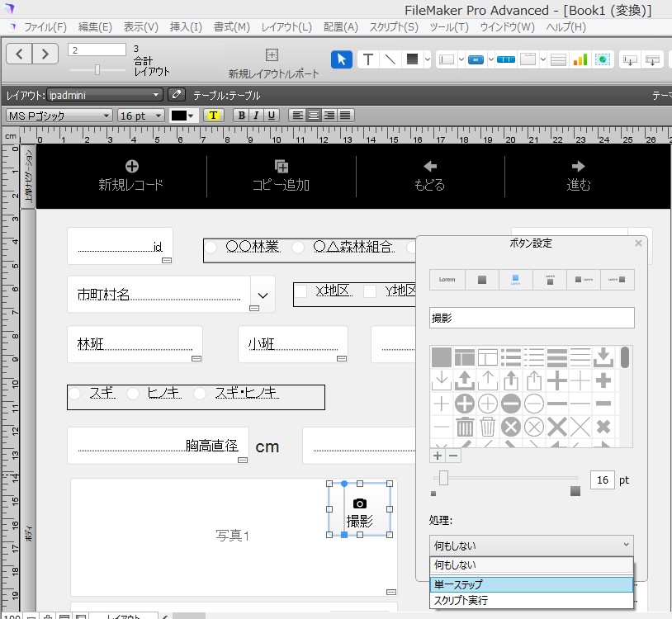This screenshot has width=672, height=619.
Task: Open the 処理 dropdown 何もしない
Action: 532,545
